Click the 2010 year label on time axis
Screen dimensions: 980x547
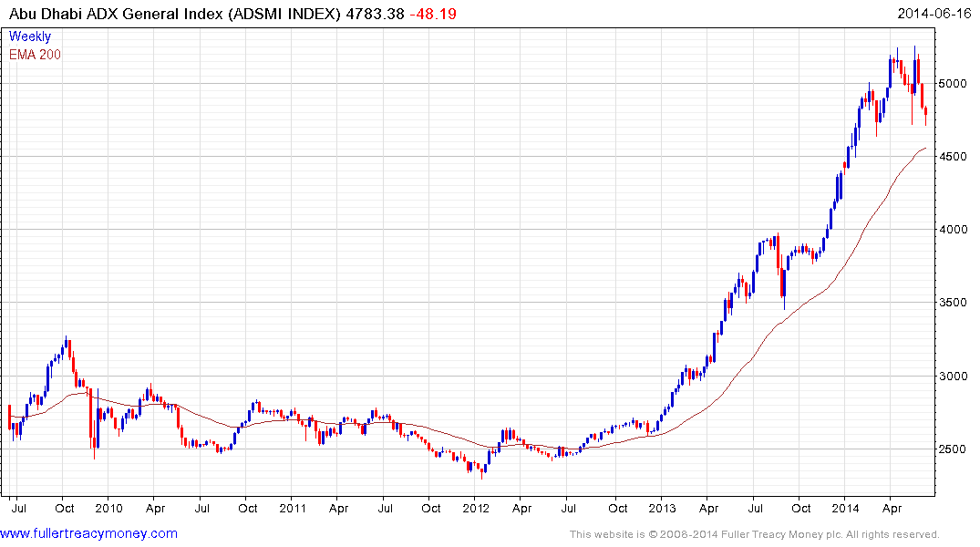[x=108, y=508]
